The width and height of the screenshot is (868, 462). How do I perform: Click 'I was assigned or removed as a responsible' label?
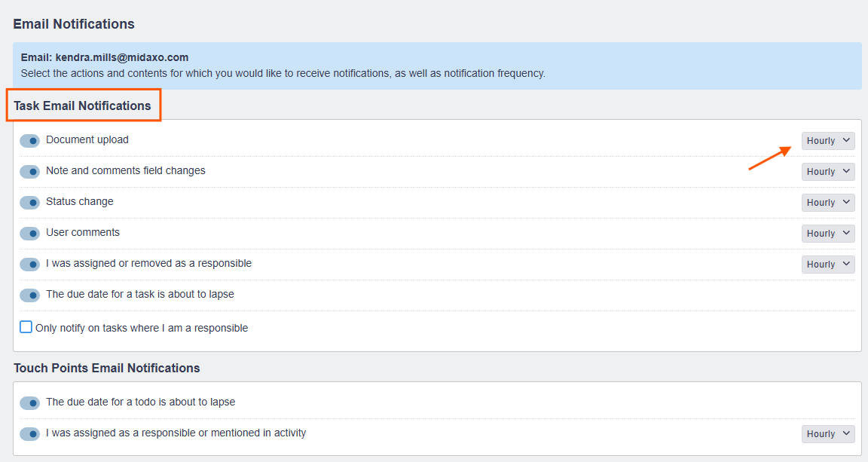(149, 263)
